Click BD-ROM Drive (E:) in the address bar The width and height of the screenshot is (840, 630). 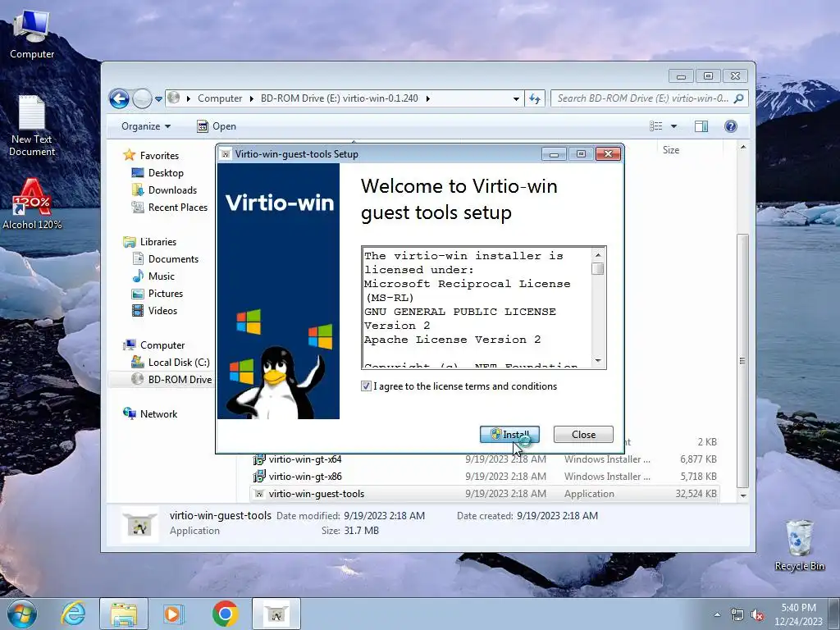pos(339,98)
